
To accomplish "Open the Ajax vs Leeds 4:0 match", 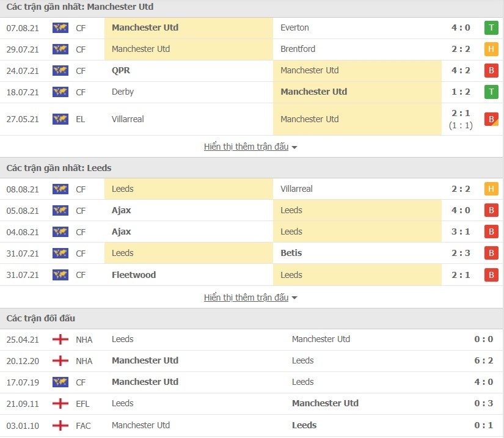I will pos(251,211).
